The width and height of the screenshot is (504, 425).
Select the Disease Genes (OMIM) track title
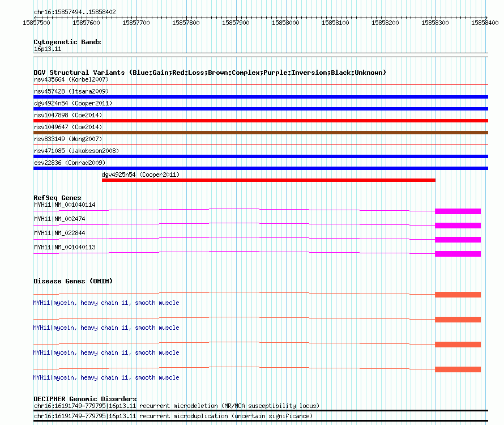click(73, 281)
